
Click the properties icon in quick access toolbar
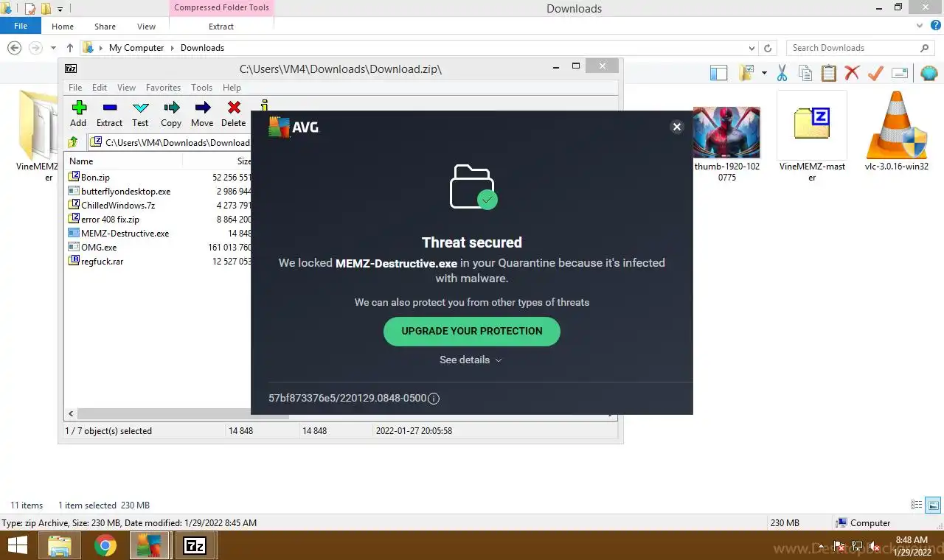29,9
